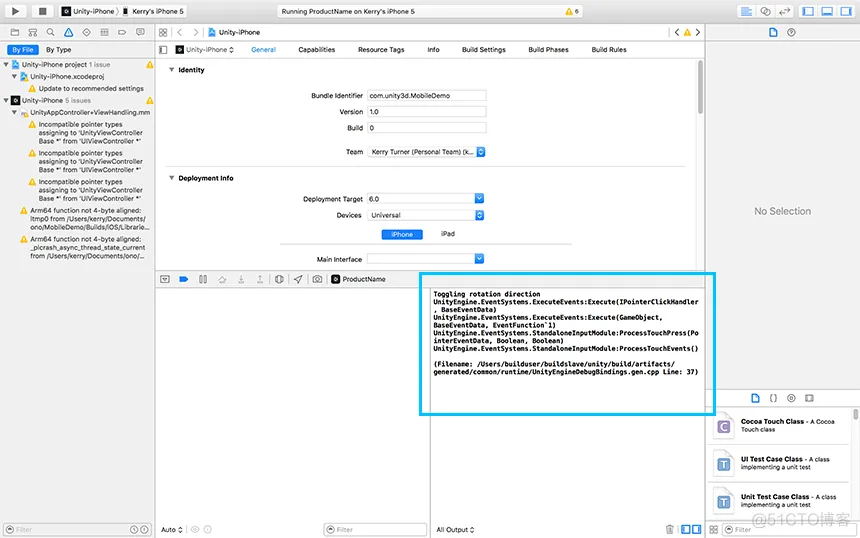860x538 pixels.
Task: Clear the console with the trash icon
Action: tap(669, 529)
